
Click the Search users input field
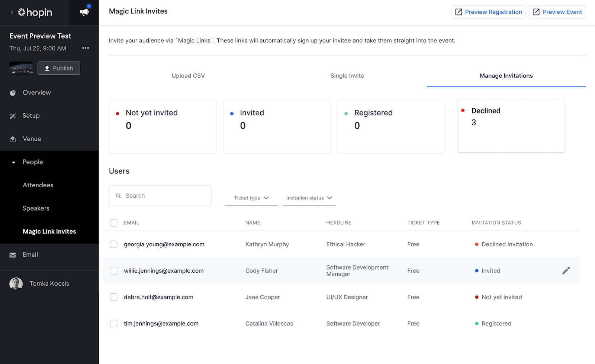tap(160, 195)
